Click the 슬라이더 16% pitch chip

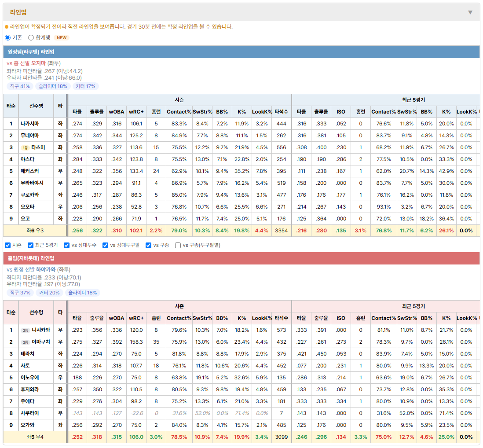point(83,293)
